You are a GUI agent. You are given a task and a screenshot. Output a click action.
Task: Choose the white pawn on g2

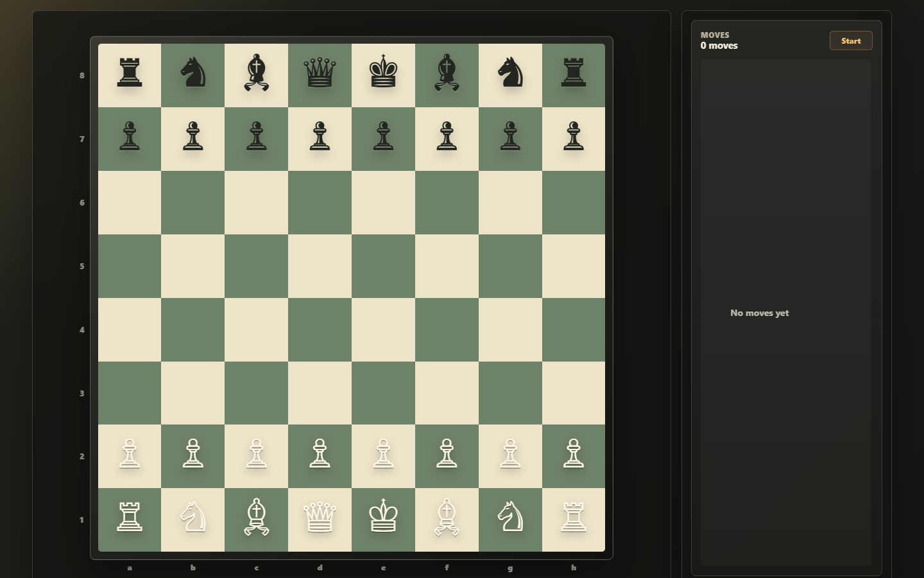(x=510, y=456)
